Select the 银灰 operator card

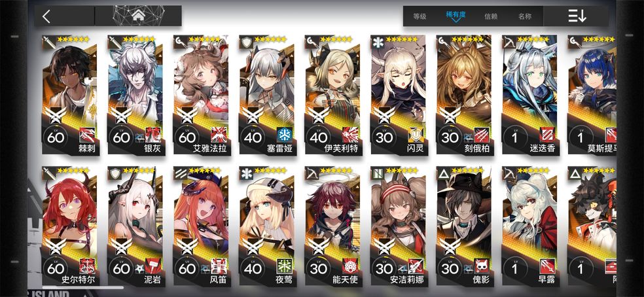[x=135, y=95]
